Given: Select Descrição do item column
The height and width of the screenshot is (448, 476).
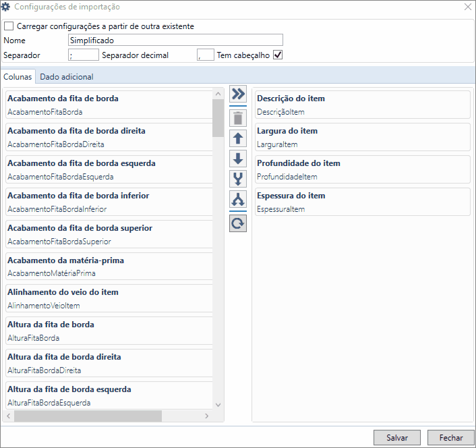Looking at the screenshot, I should 363,105.
